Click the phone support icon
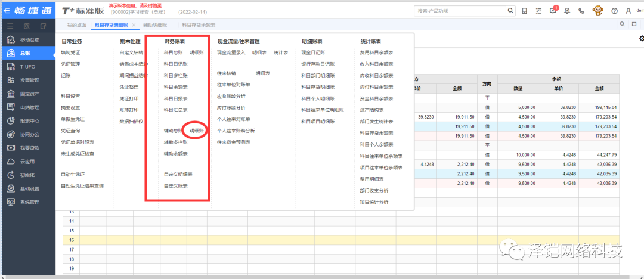Image resolution: width=644 pixels, height=279 pixels. [581, 11]
